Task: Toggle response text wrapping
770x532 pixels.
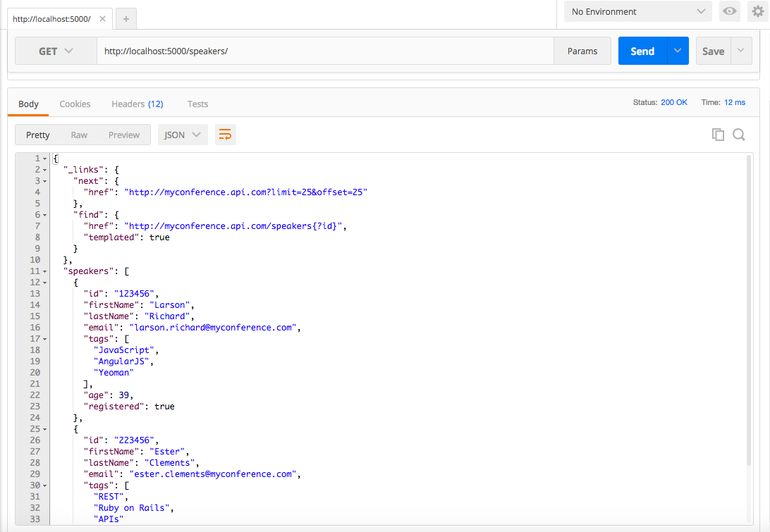Action: [x=225, y=134]
